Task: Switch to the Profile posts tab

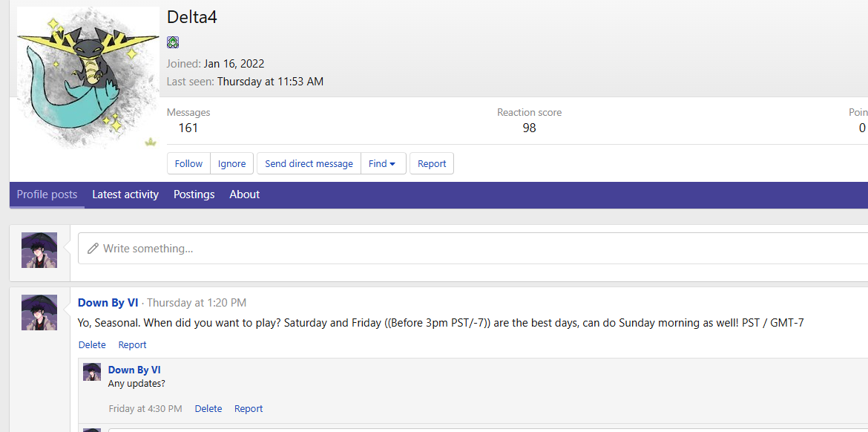Action: pyautogui.click(x=47, y=194)
